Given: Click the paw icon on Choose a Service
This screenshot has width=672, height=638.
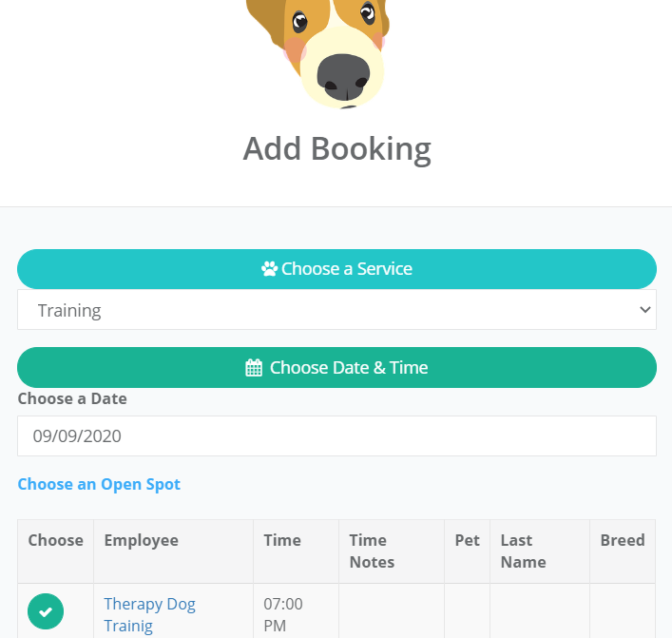Looking at the screenshot, I should tap(269, 269).
